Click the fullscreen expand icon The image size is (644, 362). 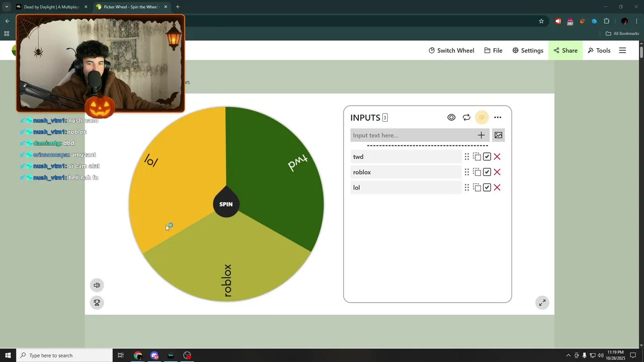tap(542, 303)
